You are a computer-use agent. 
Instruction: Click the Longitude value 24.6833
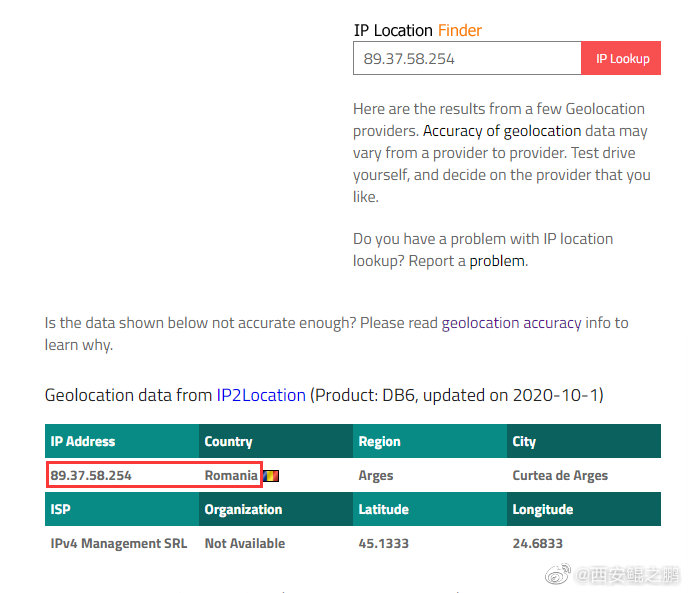(x=538, y=543)
